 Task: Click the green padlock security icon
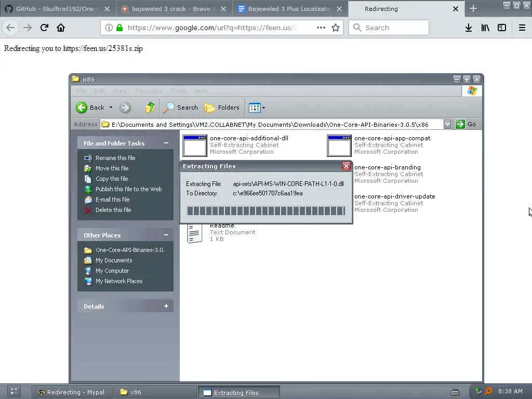(119, 28)
